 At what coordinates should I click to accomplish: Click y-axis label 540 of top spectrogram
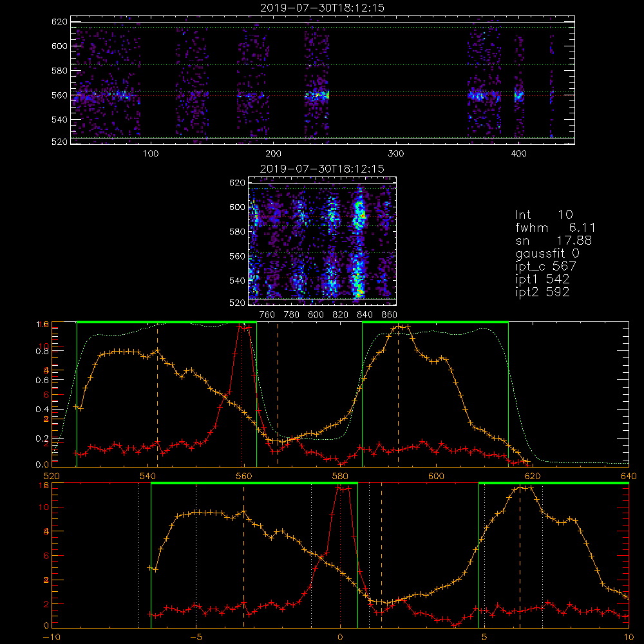pos(59,120)
